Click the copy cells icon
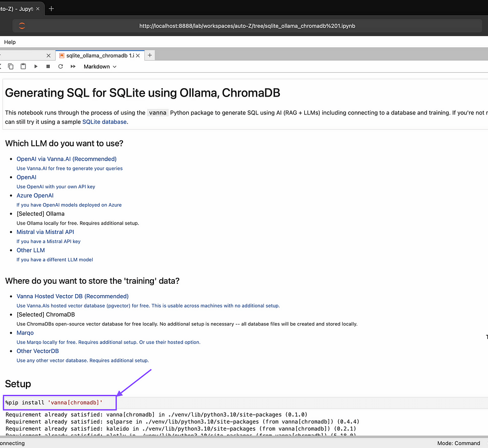The height and width of the screenshot is (448, 488). click(11, 66)
